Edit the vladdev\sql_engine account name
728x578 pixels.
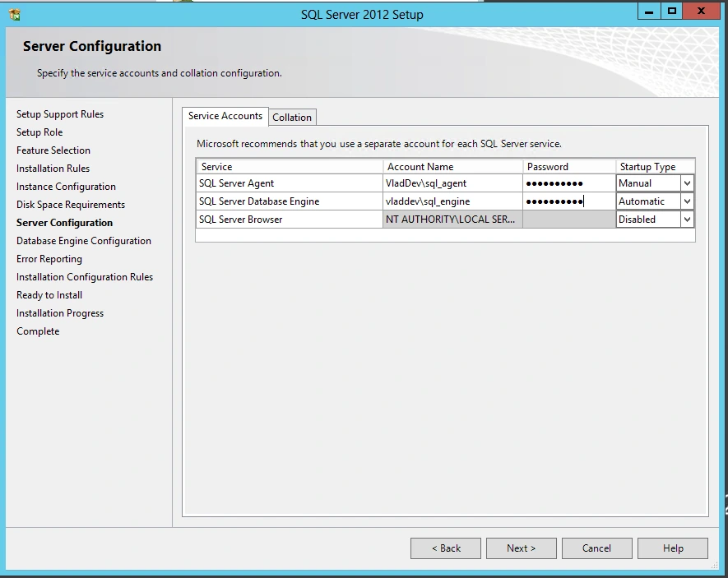tap(452, 201)
